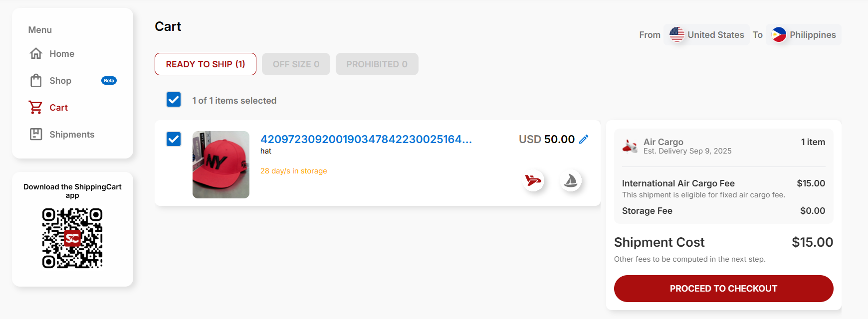Click the pencil edit price icon

pos(584,139)
